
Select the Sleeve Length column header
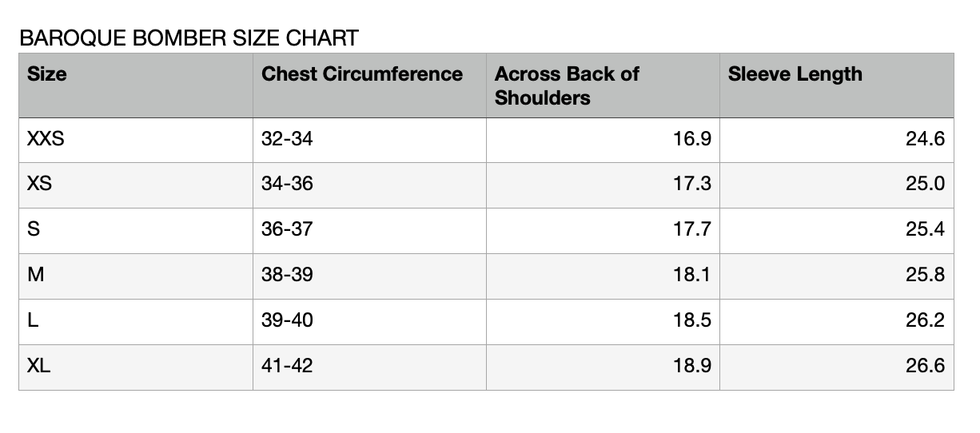click(795, 74)
